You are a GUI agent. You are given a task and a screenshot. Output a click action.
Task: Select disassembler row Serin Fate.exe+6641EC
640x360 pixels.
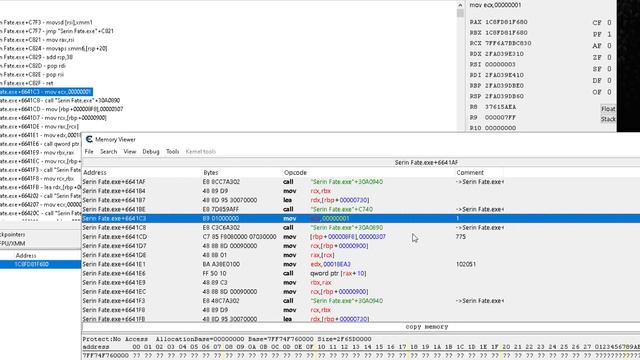click(x=361, y=292)
